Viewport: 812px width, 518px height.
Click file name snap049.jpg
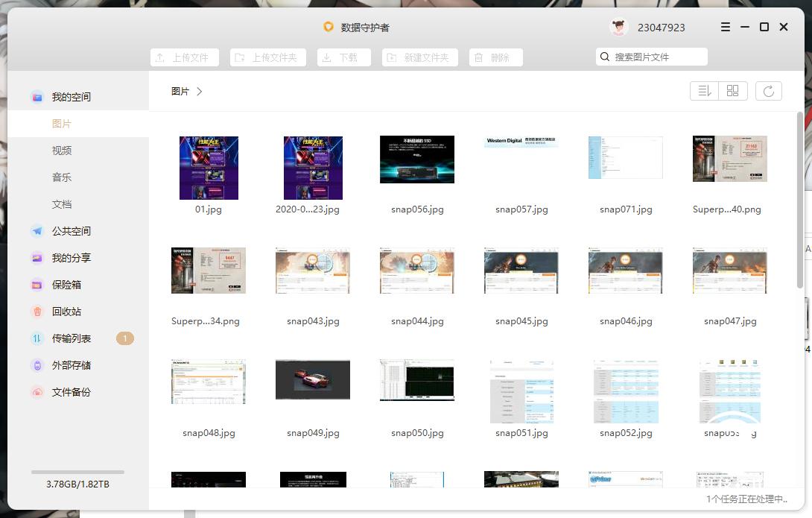pos(313,434)
